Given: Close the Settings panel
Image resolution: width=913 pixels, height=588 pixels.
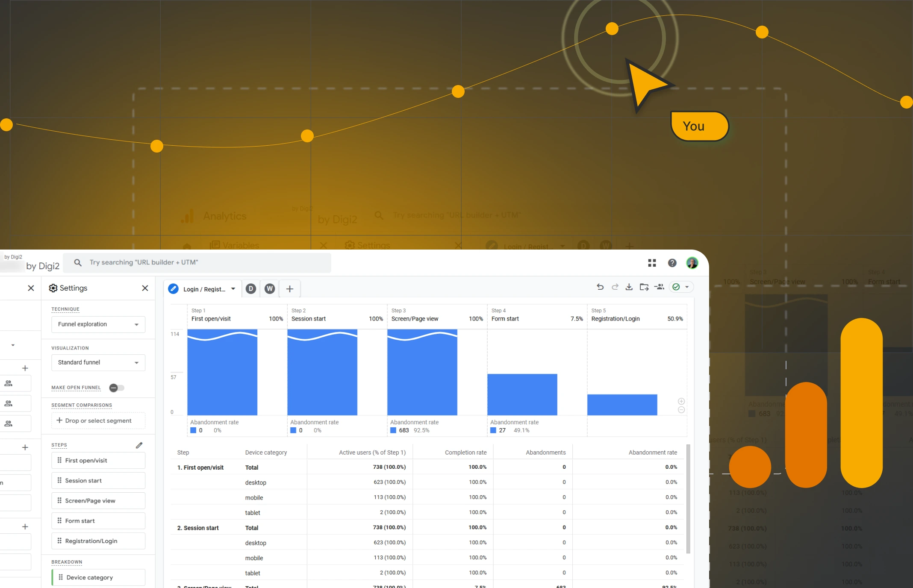Looking at the screenshot, I should [x=145, y=288].
